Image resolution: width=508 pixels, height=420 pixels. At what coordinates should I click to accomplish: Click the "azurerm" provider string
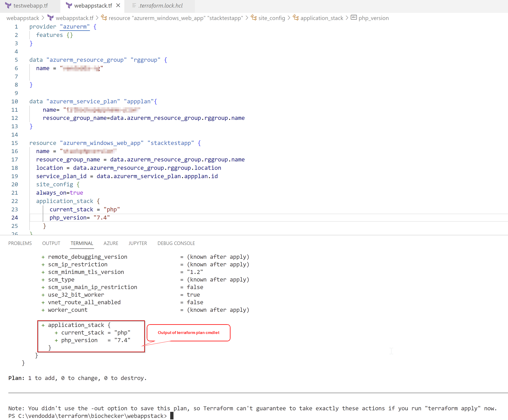(75, 27)
